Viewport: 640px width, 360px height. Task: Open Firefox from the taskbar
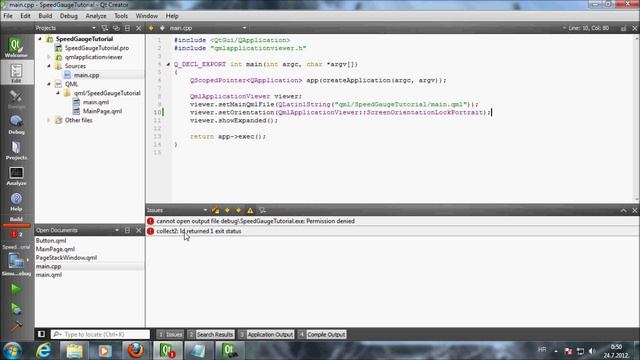[x=136, y=351]
